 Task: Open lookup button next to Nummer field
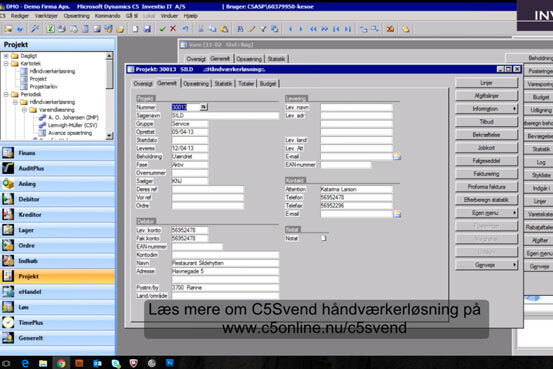(x=204, y=107)
